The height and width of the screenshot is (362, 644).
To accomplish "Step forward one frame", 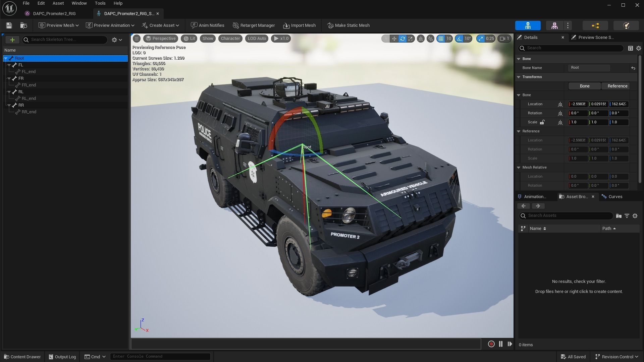I will coord(510,344).
